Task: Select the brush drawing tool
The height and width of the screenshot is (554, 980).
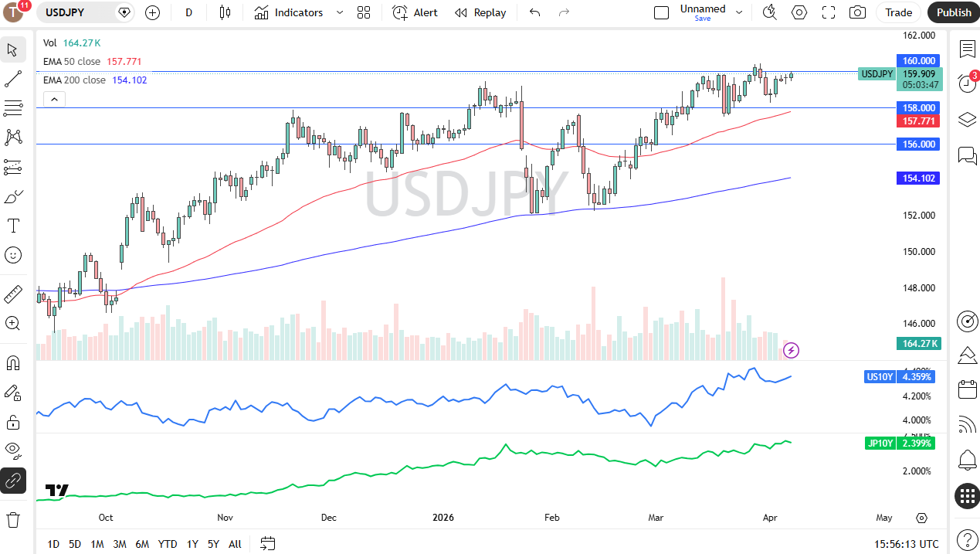Action: point(12,196)
